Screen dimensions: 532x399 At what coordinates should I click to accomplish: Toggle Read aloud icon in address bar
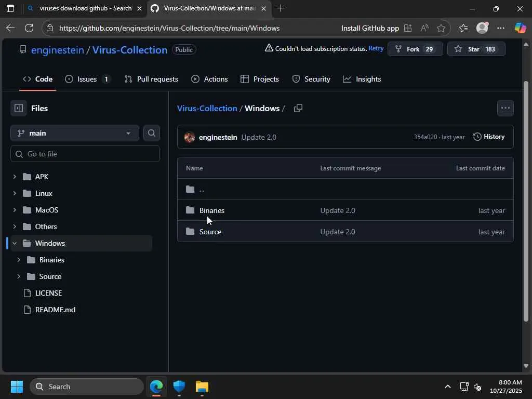click(x=424, y=28)
